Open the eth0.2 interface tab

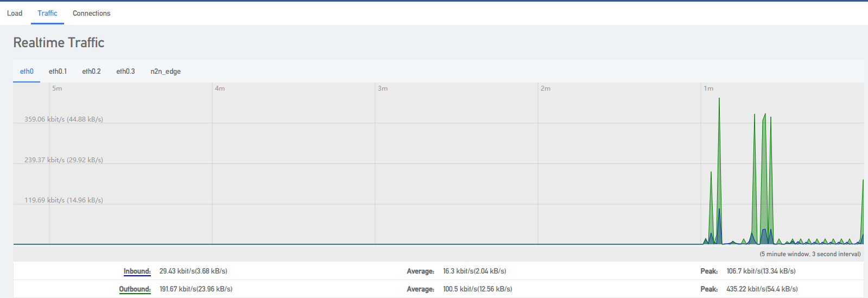pyautogui.click(x=91, y=71)
